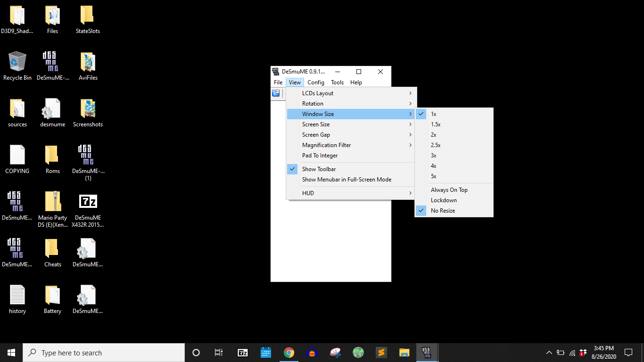Image resolution: width=644 pixels, height=362 pixels.
Task: Open the Config menu
Action: [x=316, y=82]
